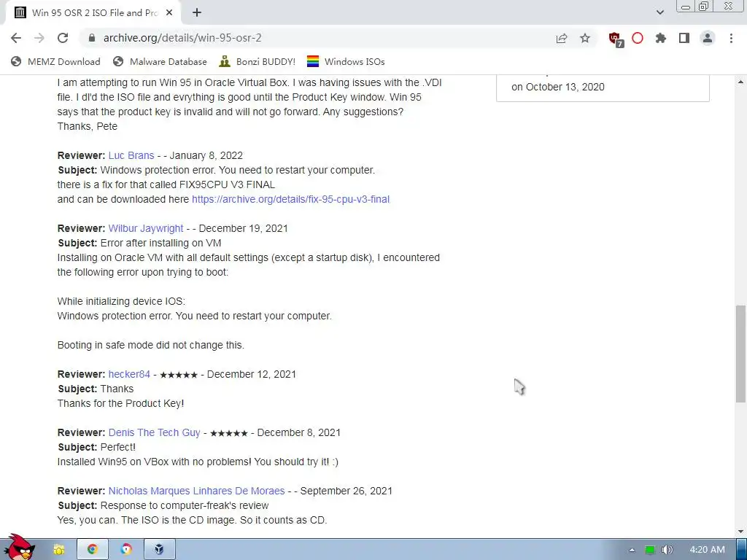The height and width of the screenshot is (560, 747).
Task: Click the 'Subject: Perfect!' line
Action: 97,448
